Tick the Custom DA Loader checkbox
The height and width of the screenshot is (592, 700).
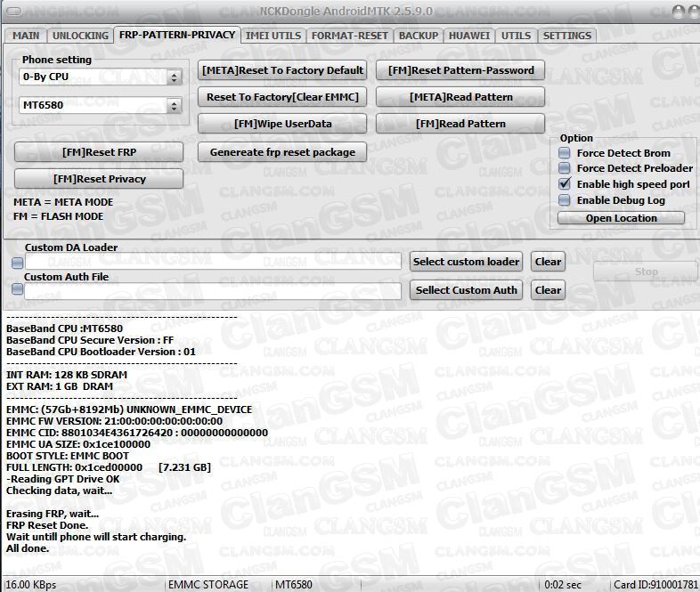pos(17,263)
